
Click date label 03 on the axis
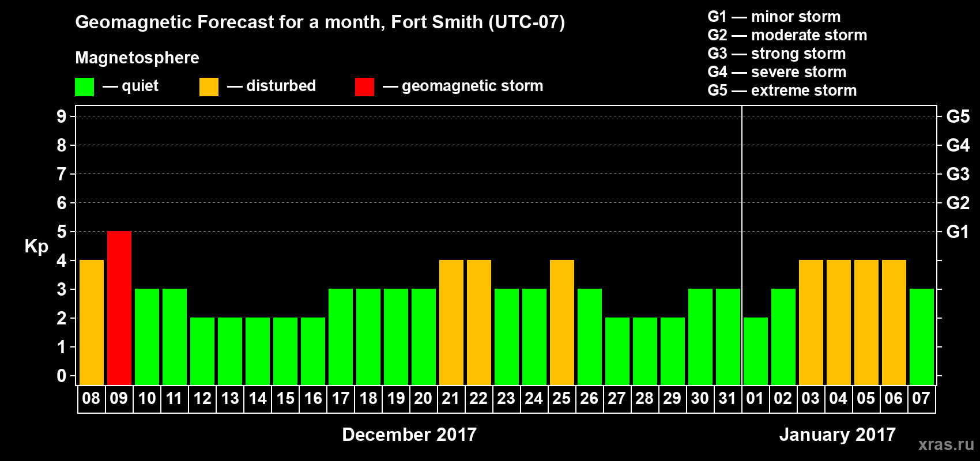(811, 398)
